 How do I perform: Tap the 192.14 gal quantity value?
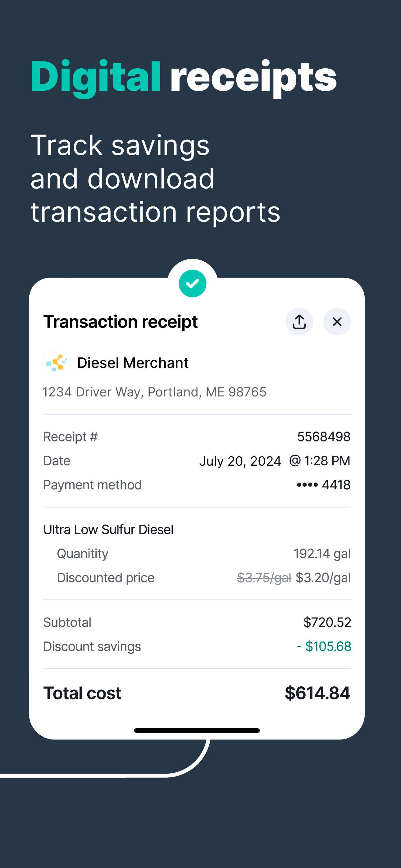pos(322,554)
